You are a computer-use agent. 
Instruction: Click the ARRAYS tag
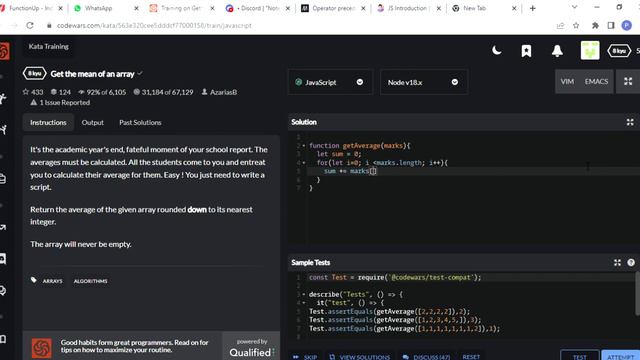[53, 281]
